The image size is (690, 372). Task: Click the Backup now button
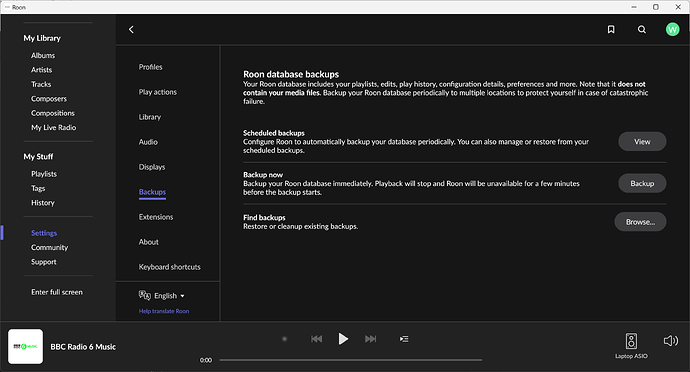click(642, 183)
